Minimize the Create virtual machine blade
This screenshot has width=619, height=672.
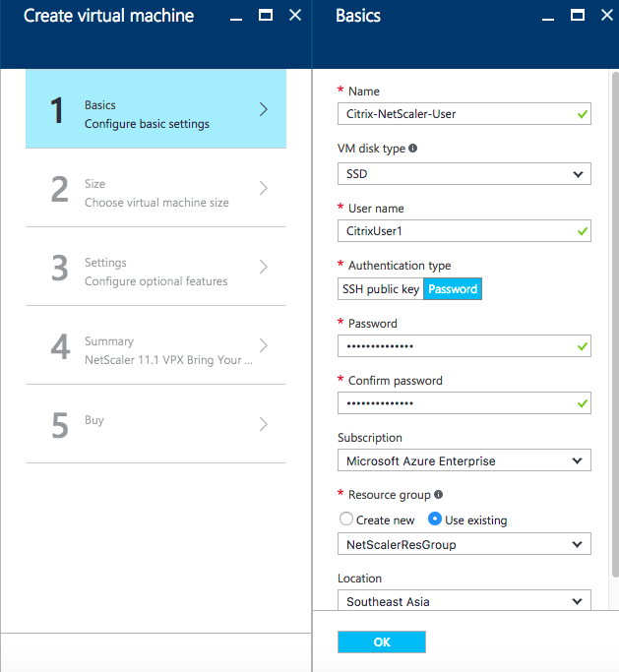(236, 19)
